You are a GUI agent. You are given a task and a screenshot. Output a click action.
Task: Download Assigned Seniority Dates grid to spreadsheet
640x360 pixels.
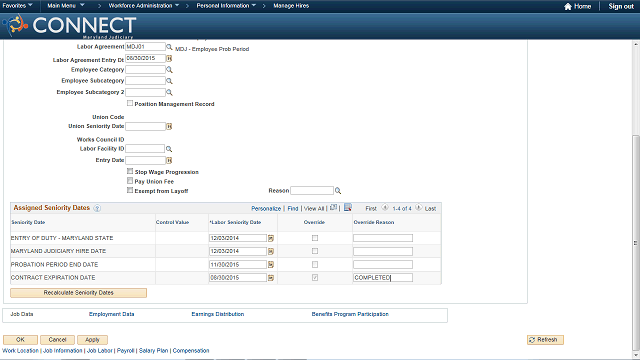(x=348, y=208)
